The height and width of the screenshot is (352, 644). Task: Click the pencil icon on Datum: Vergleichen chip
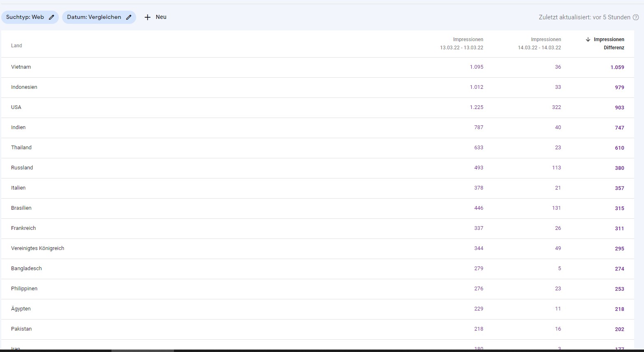point(129,17)
